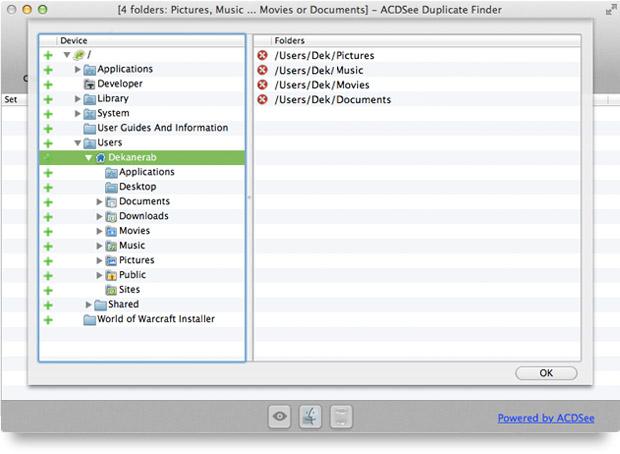Add the Developer folder with its plus icon

coord(48,85)
